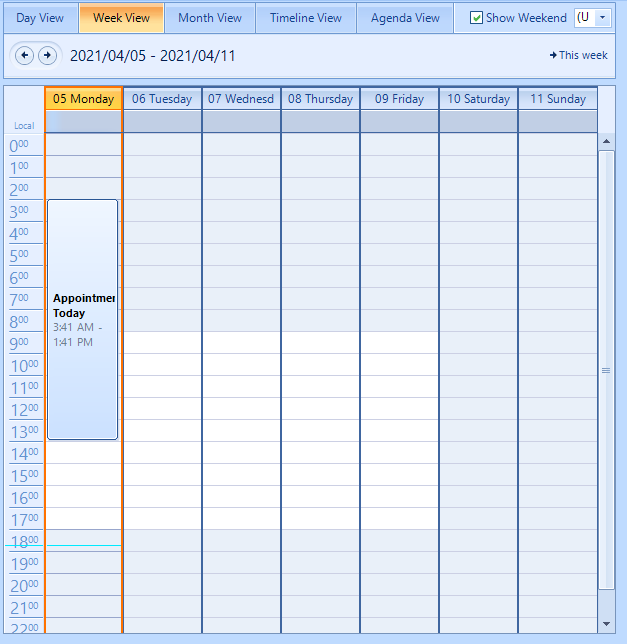Screen dimensions: 627x644
Task: Select the 11 Sunday column header
Action: 558,99
